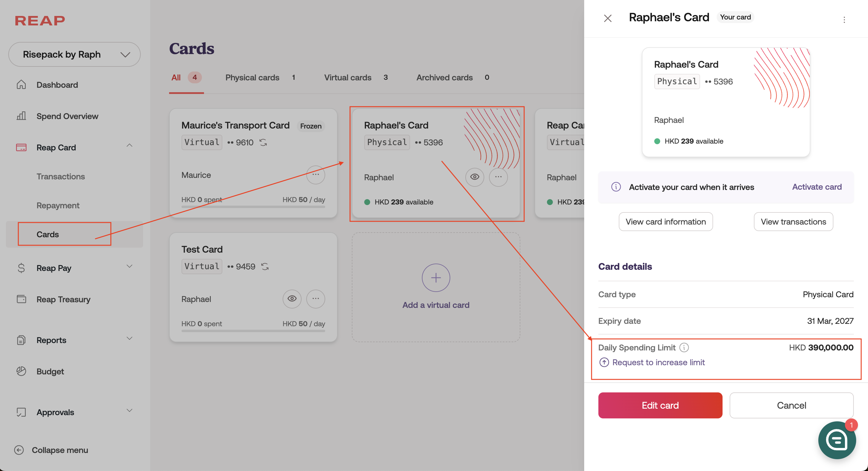Click the Daily Spending Limit info icon

(684, 347)
